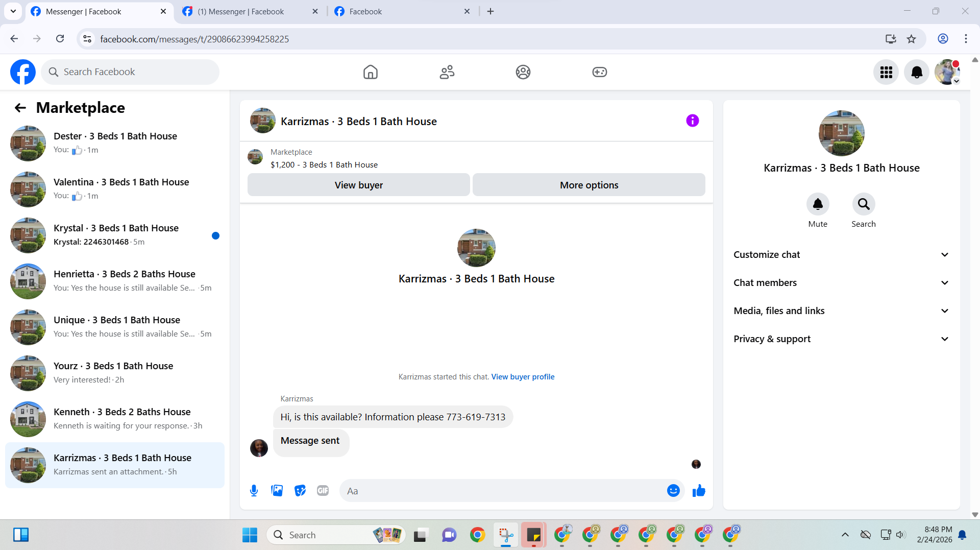Switch to (1) Messenger | Facebook tab
Screen dimensions: 980x550
tap(250, 11)
